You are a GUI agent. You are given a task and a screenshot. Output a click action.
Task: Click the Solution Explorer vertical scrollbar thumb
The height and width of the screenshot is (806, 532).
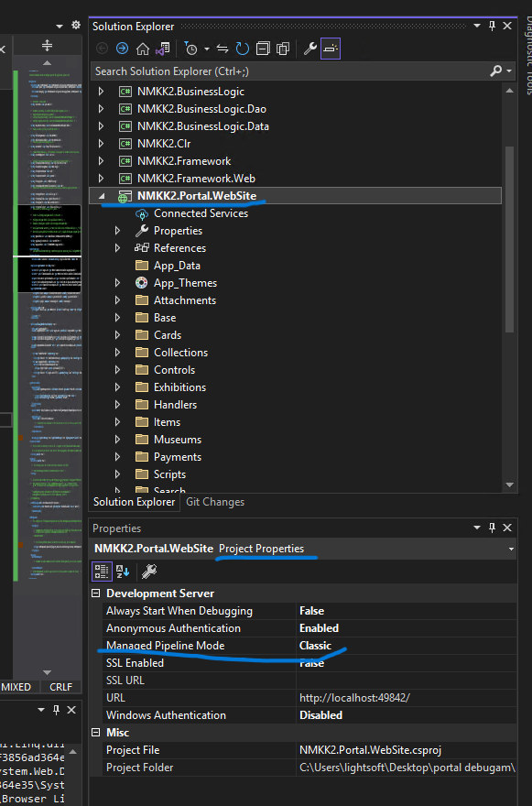click(x=509, y=239)
